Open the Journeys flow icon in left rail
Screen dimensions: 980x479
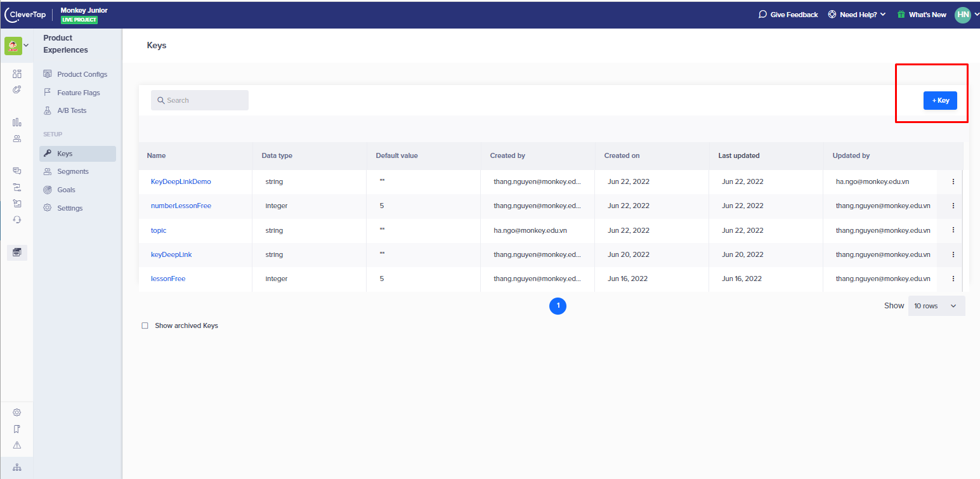coord(17,187)
